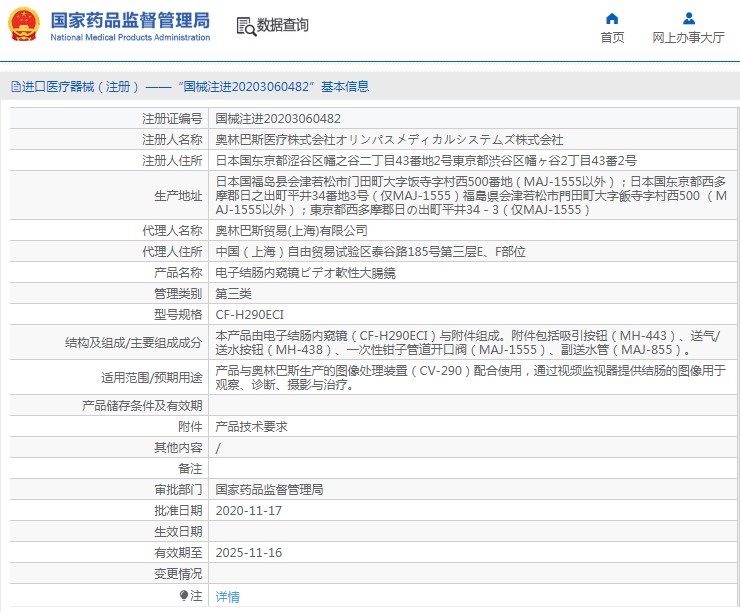Click the structure composition description text
The image size is (740, 612).
[468, 343]
